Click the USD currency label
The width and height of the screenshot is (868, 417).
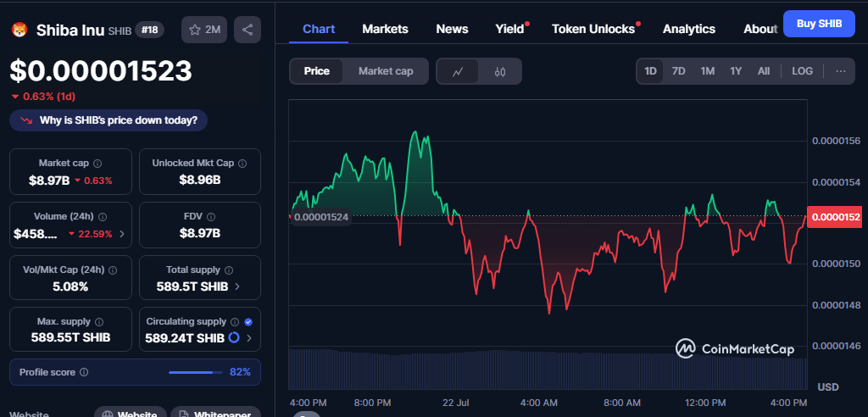coord(828,386)
